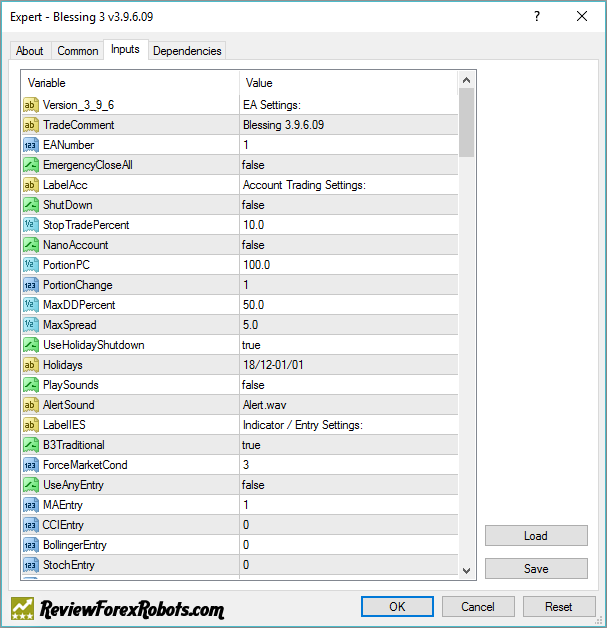Select the LabelIES value Indicator / Entry Settings:

point(303,425)
